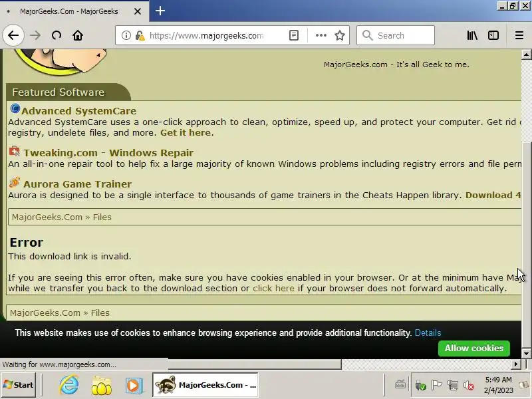Select MajorGeeks.Com taskbar window button
The image size is (532, 399).
click(205, 385)
